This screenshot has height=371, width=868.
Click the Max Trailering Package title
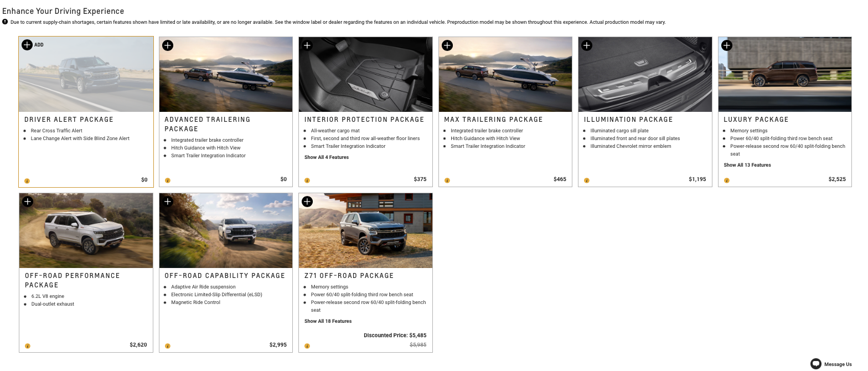pyautogui.click(x=494, y=120)
